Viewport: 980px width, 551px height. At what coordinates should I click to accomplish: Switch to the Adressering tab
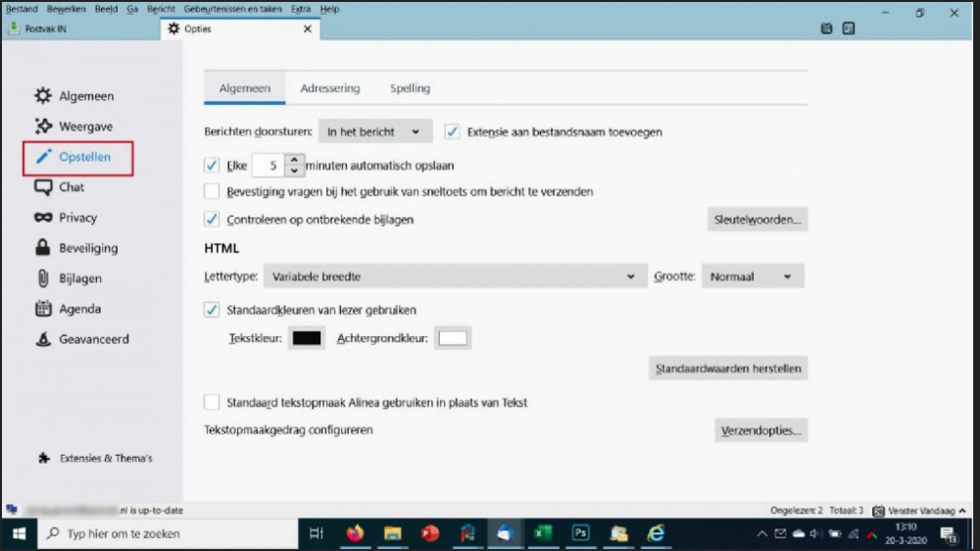click(x=330, y=88)
